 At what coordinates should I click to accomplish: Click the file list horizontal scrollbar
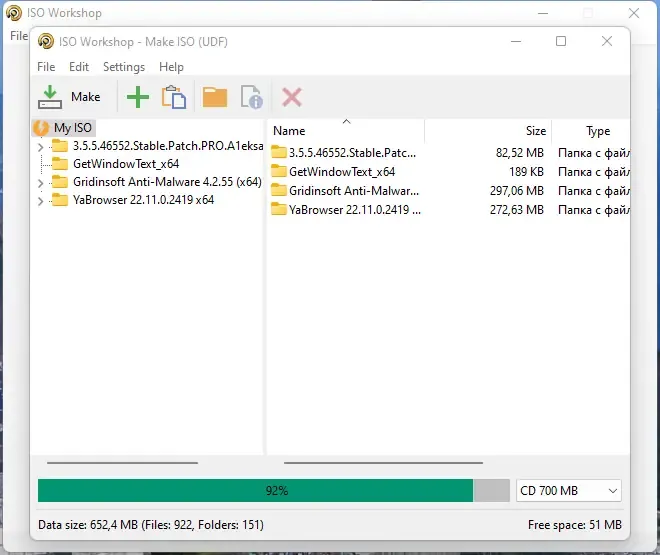click(x=383, y=463)
